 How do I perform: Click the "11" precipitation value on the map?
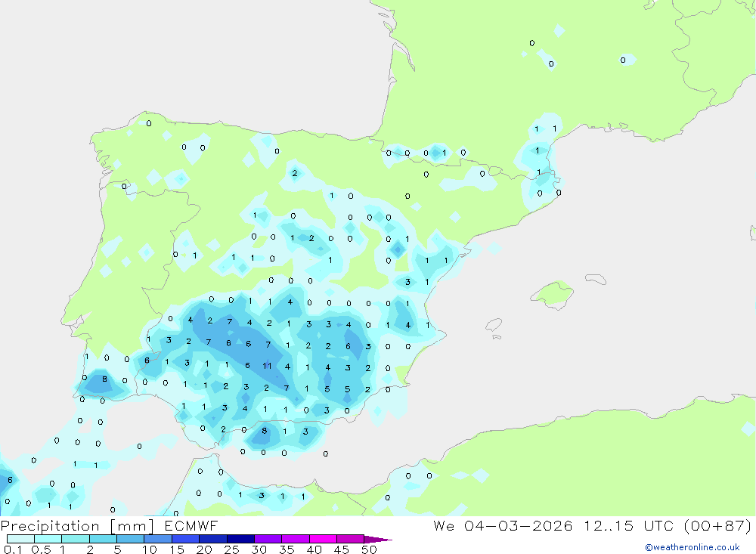[x=267, y=366]
